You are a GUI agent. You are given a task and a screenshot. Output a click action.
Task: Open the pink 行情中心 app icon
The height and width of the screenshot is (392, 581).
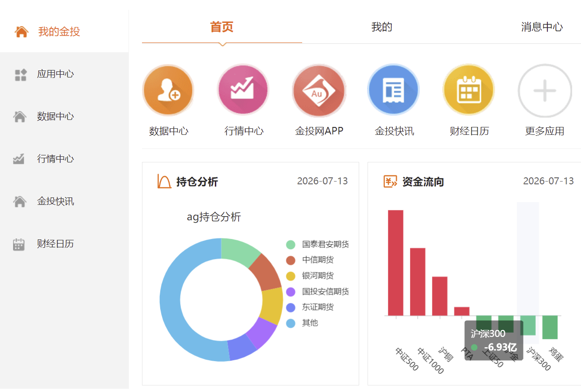click(243, 90)
